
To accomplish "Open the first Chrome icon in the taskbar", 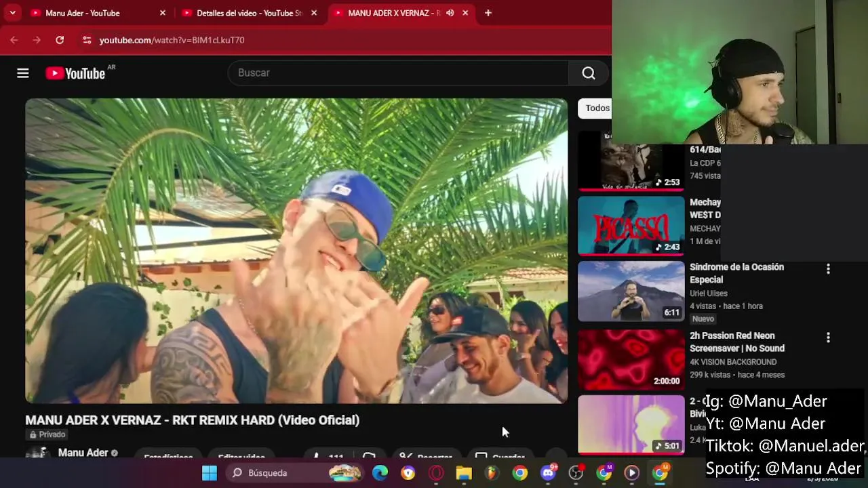I will pos(520,473).
